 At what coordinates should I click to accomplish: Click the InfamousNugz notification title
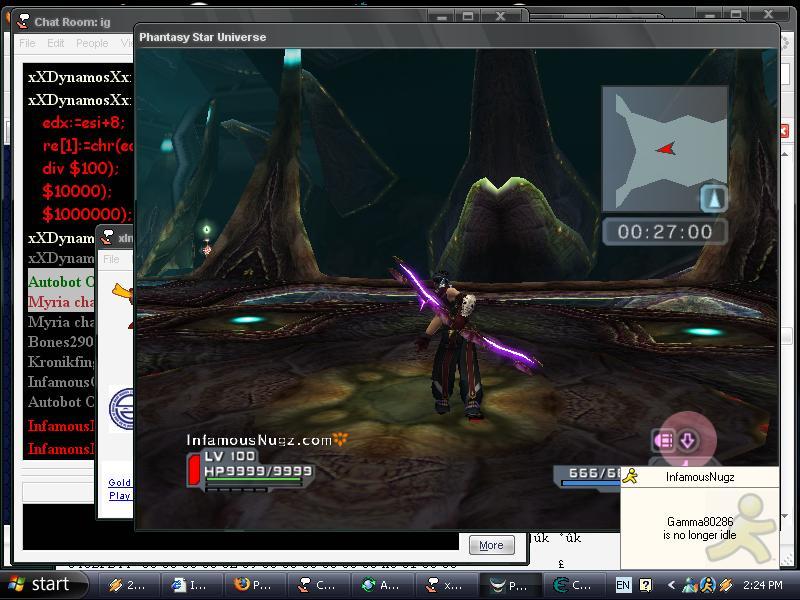point(700,477)
